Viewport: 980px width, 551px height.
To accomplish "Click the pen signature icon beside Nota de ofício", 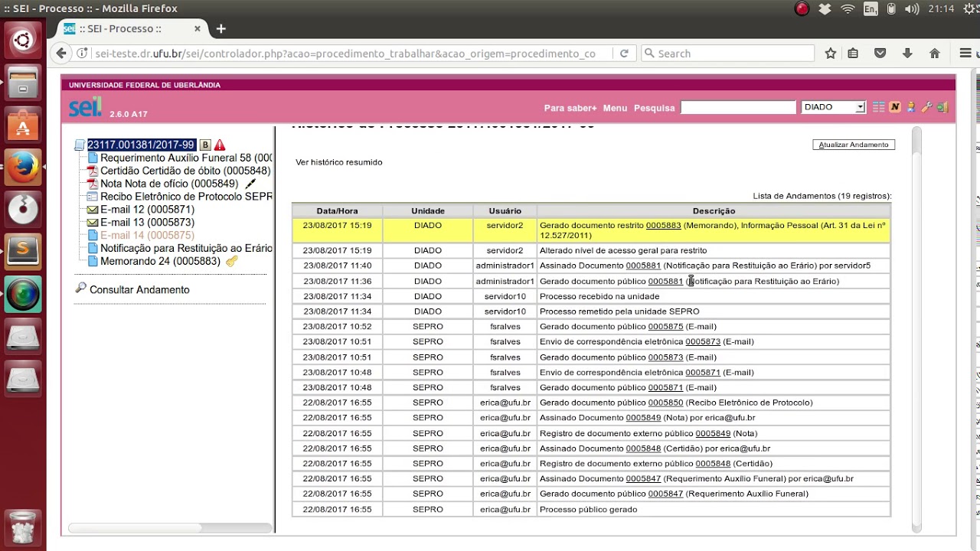I will [250, 184].
